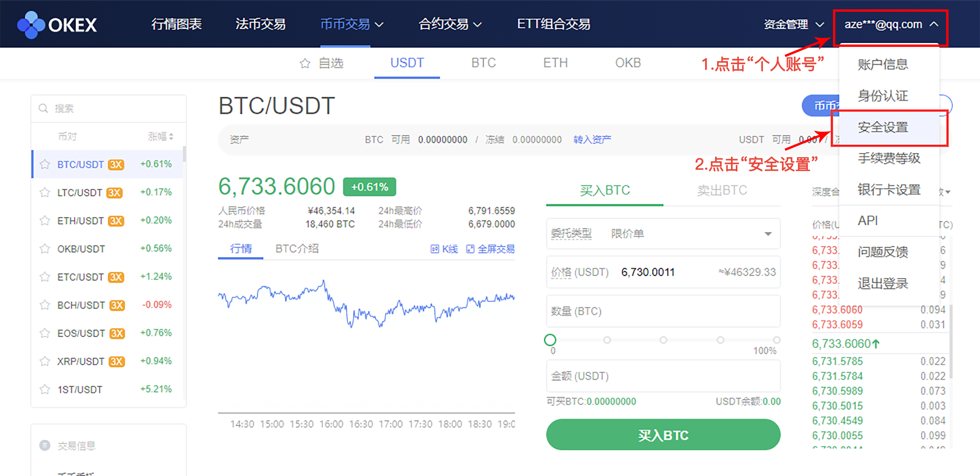The image size is (980, 476).
Task: Select 银行卡设置 from account menu
Action: click(889, 189)
